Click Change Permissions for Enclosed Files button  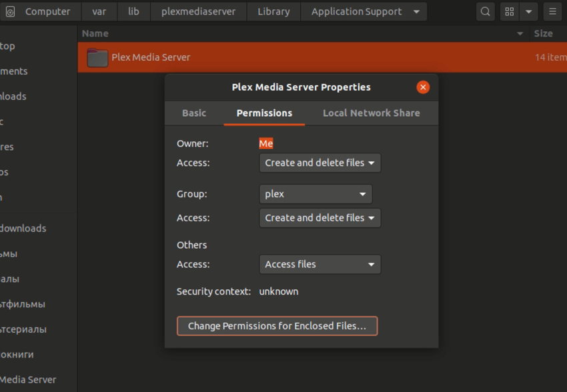(x=277, y=326)
